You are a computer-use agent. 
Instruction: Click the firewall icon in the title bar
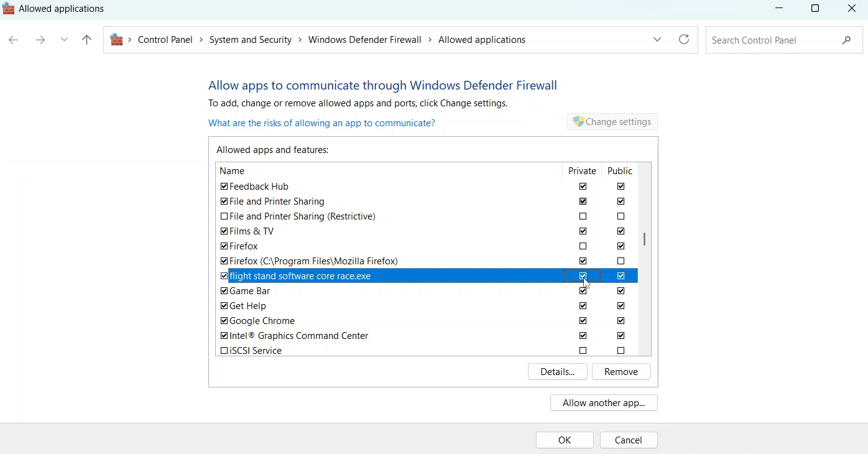(9, 9)
